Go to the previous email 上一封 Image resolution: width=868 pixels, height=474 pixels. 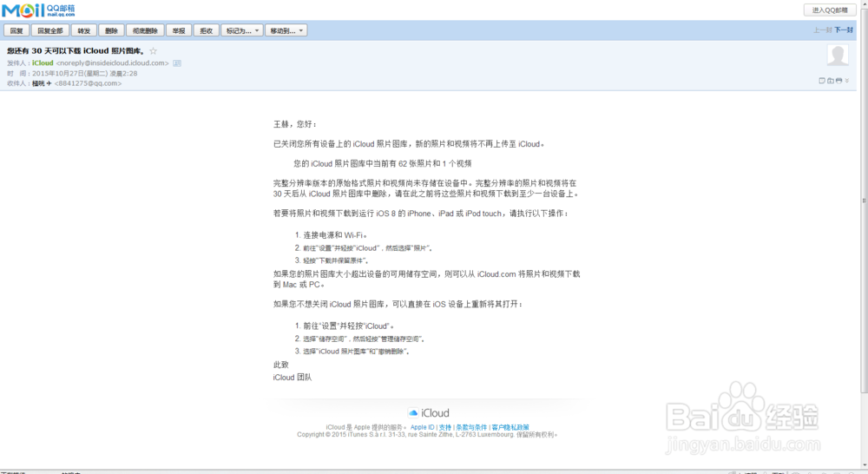(x=823, y=30)
